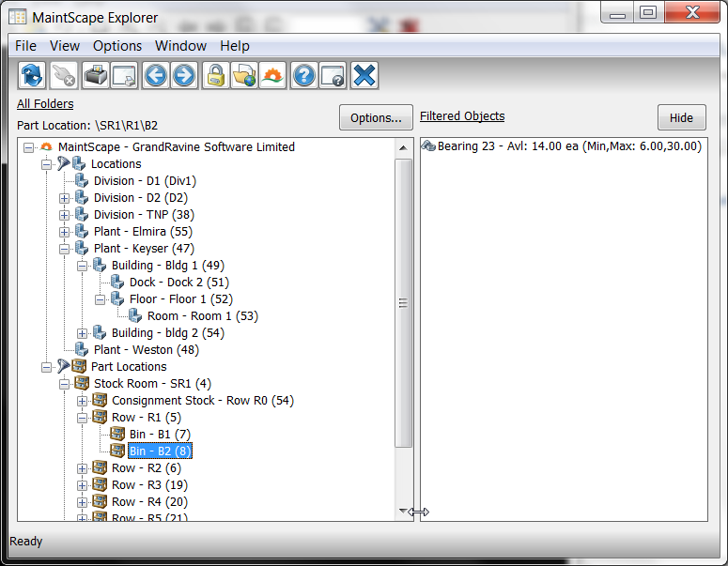Collapse the MaintScape root node

click(x=28, y=147)
